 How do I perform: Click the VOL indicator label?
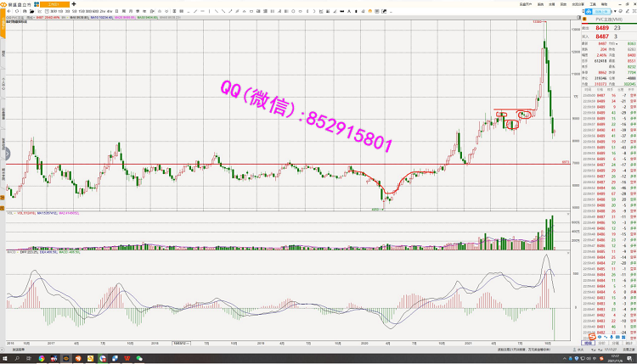pyautogui.click(x=11, y=212)
